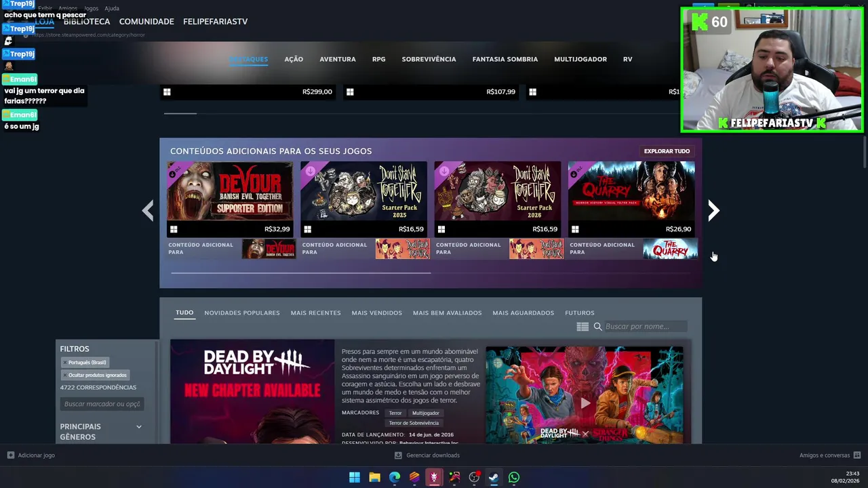This screenshot has height=488, width=868.
Task: Click the Windows platform icon under Devour card
Action: (174, 229)
